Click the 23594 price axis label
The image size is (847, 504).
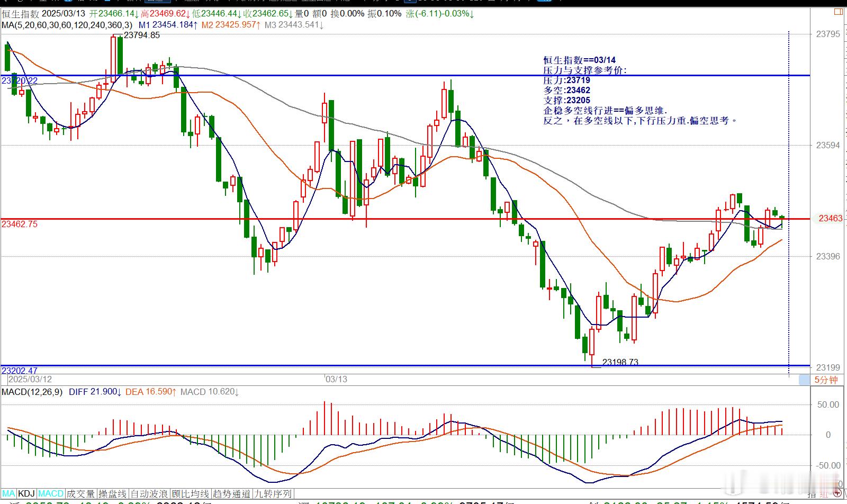[828, 145]
